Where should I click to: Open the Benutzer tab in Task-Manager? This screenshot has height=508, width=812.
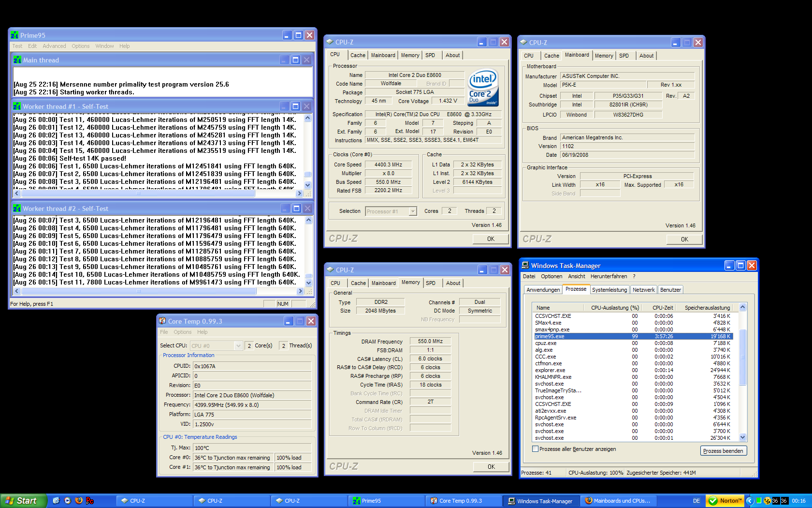pos(670,290)
